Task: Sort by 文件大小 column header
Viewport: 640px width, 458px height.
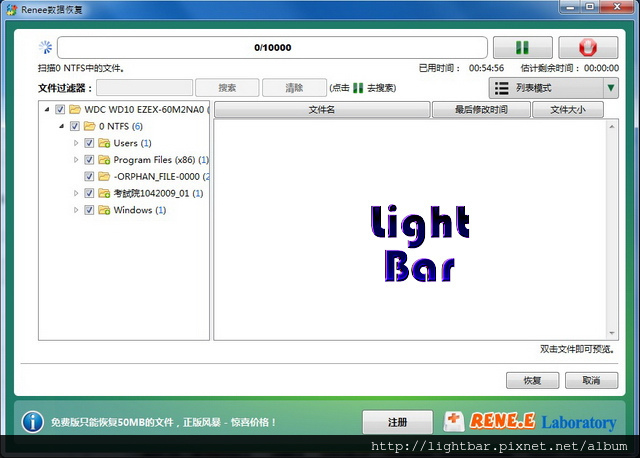Action: pyautogui.click(x=568, y=109)
